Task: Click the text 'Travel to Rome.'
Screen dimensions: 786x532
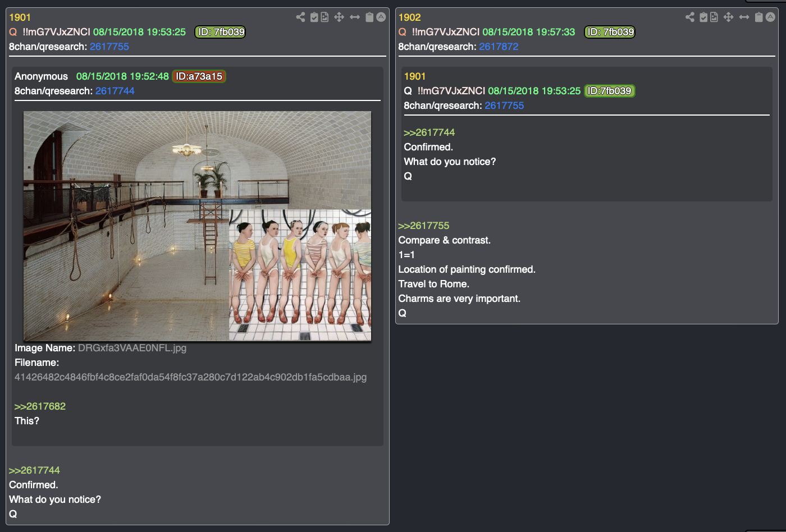Action: 434,284
